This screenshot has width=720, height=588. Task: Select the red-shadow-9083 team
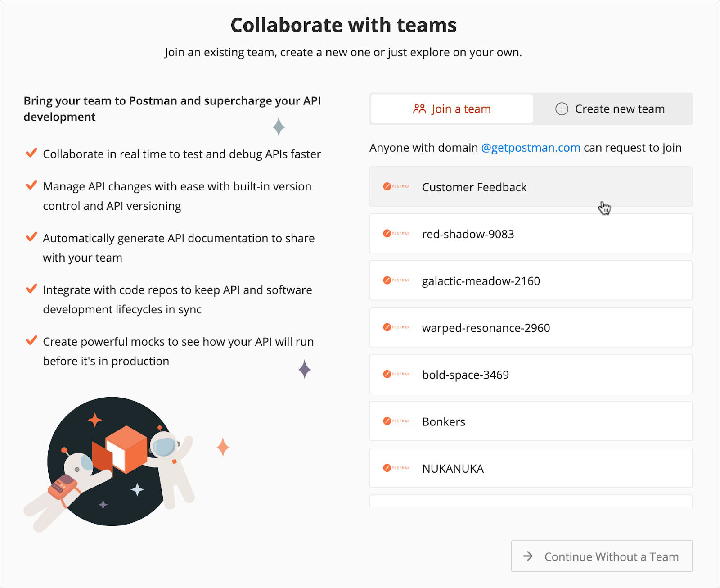(x=531, y=234)
